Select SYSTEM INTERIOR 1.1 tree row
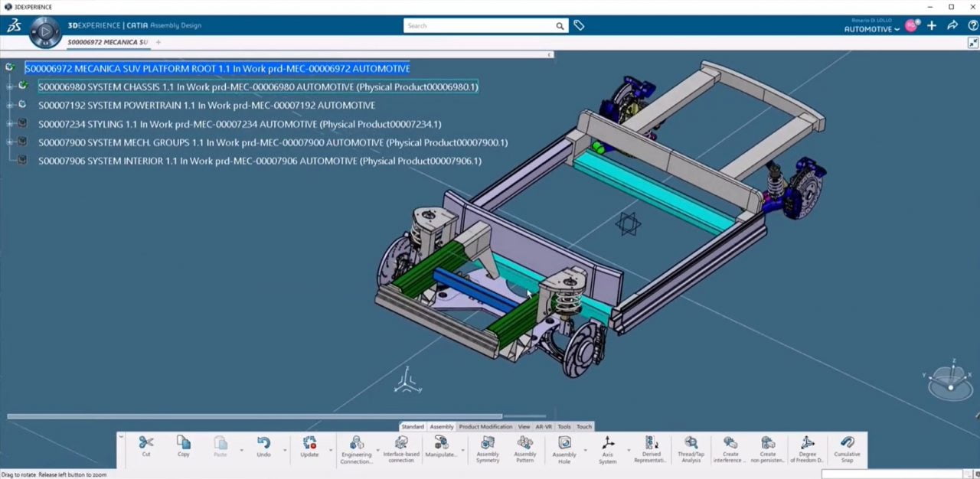The width and height of the screenshot is (980, 479). 260,161
